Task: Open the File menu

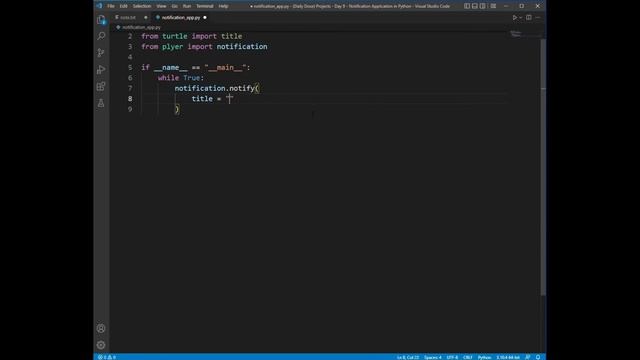Action: pyautogui.click(x=111, y=6)
